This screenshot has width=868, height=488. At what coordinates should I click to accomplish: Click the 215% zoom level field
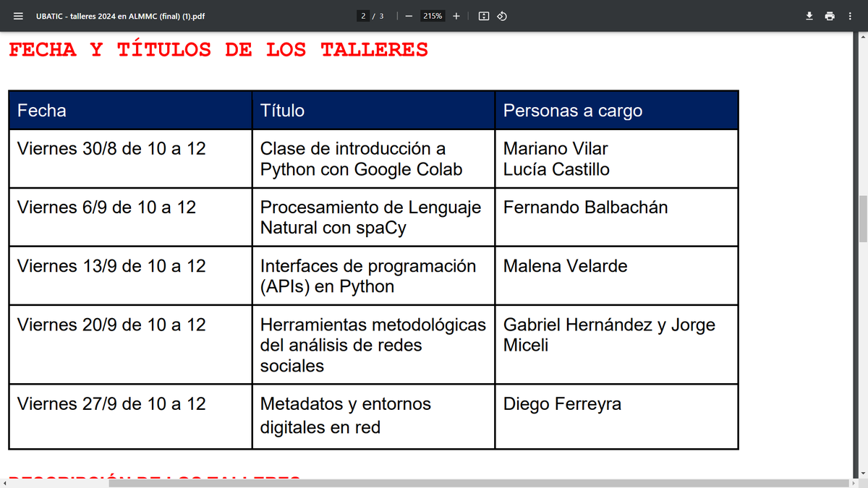pos(433,15)
